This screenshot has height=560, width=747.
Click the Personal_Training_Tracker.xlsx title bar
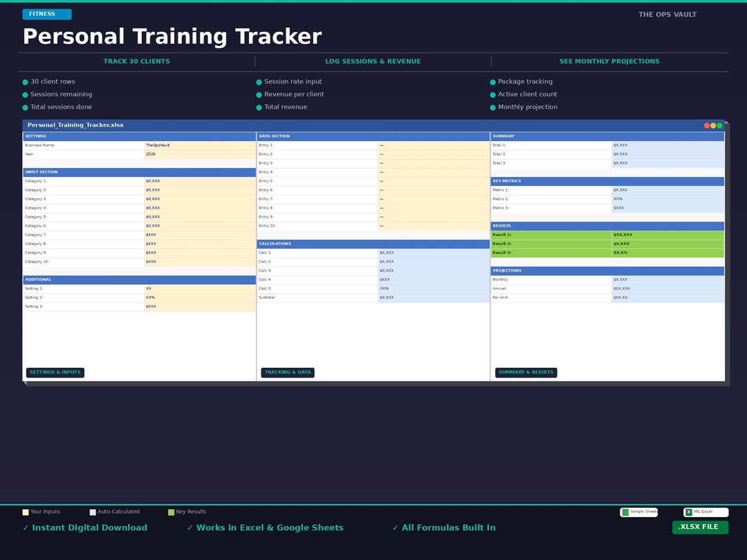373,125
